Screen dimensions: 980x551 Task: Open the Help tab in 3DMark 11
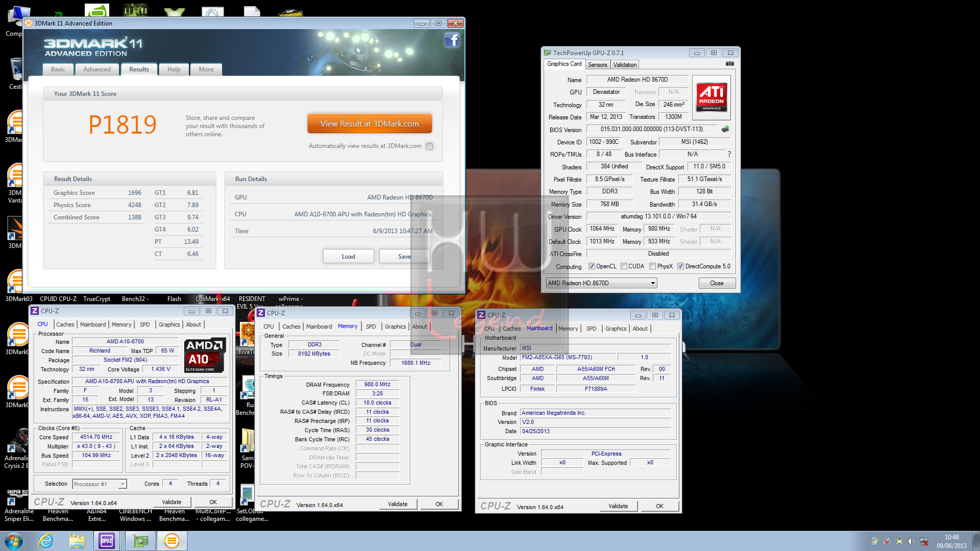[x=174, y=69]
